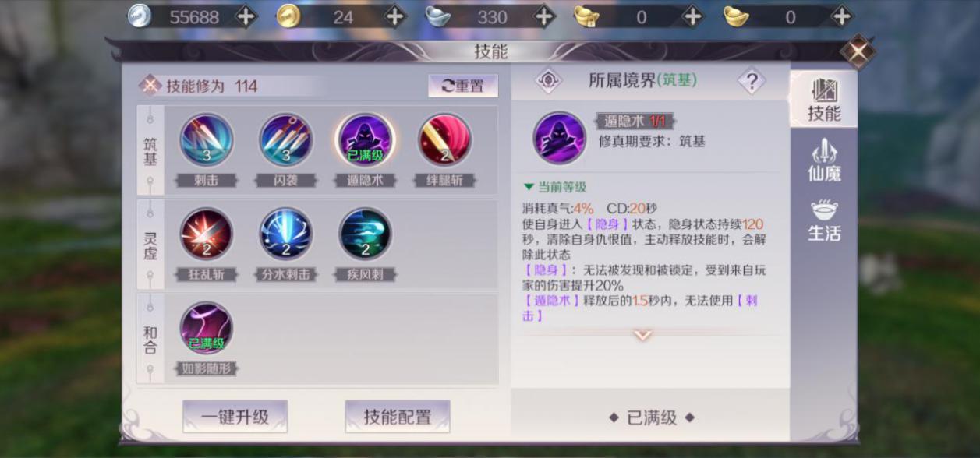980x458 pixels.
Task: Select the 疾风刺 skill icon
Action: [x=366, y=234]
